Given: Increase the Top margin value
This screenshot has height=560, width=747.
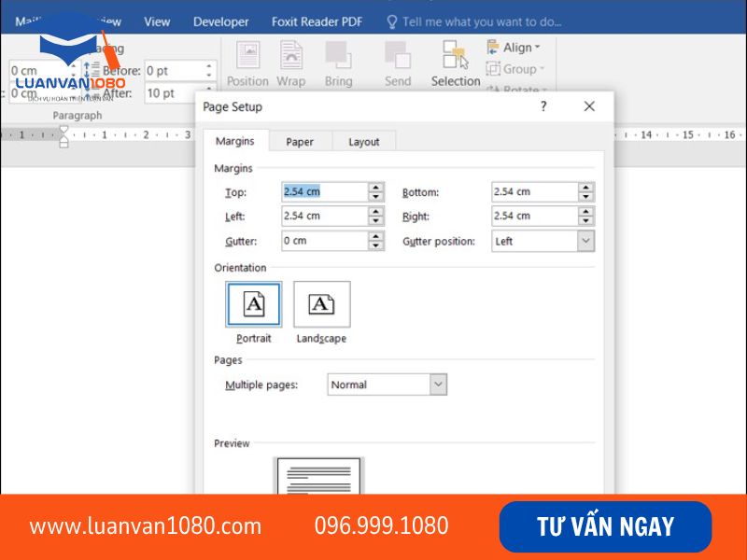Looking at the screenshot, I should click(376, 188).
